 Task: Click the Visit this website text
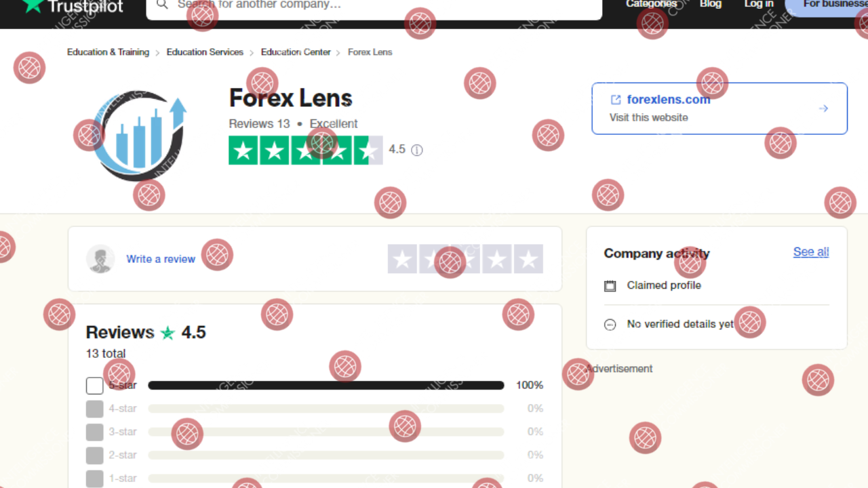coord(649,117)
